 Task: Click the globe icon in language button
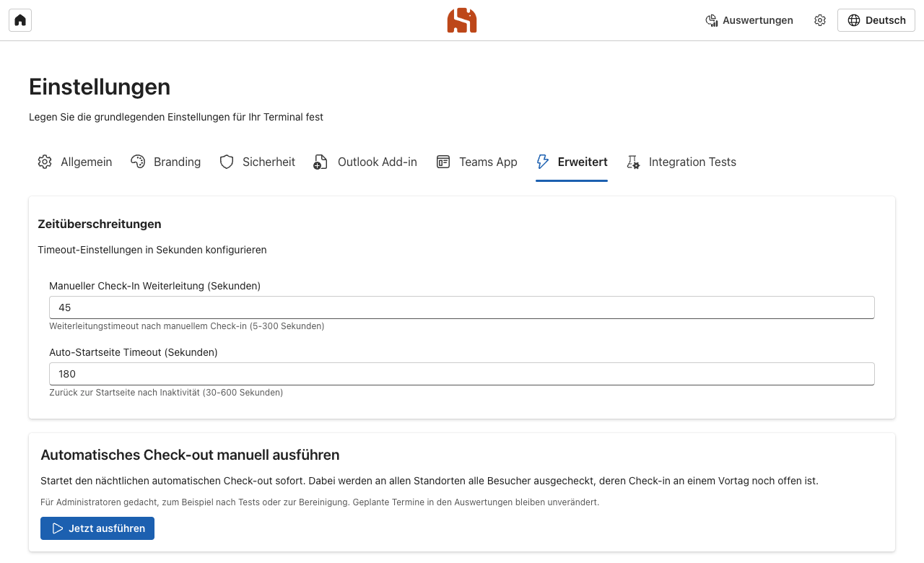(x=854, y=20)
